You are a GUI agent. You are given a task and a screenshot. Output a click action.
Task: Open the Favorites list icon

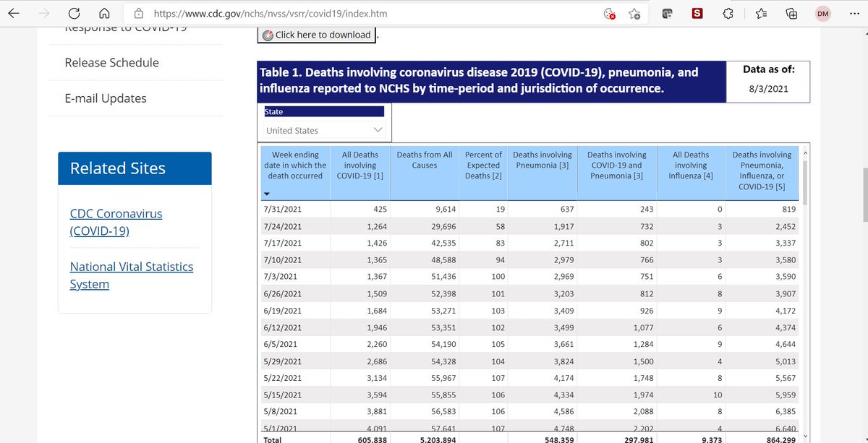click(x=761, y=13)
